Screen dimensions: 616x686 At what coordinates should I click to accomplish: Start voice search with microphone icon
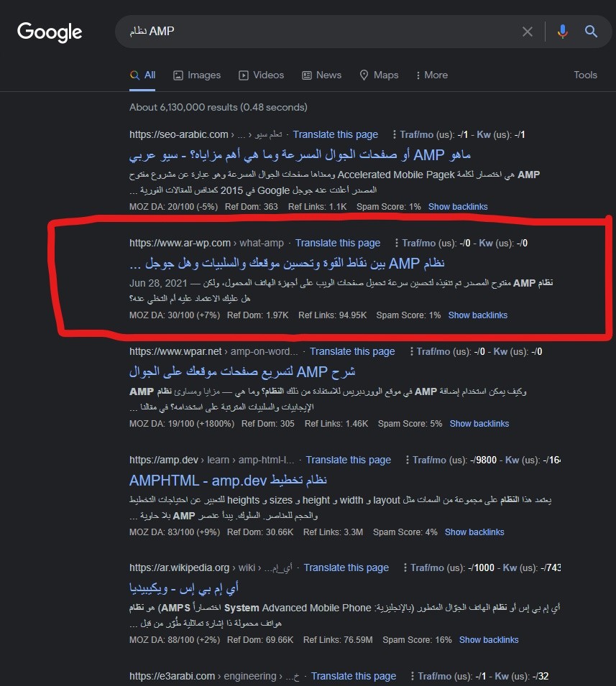[x=563, y=32]
